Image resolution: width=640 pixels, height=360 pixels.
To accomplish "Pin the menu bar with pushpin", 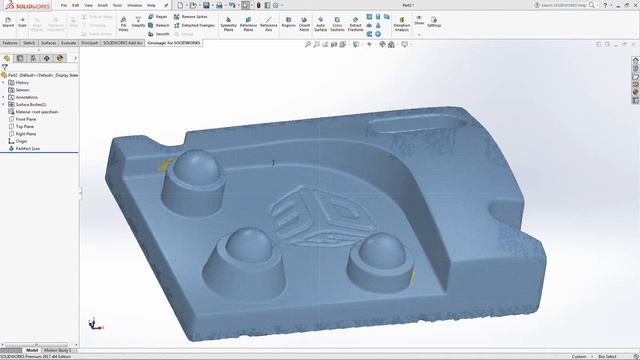I will pyautogui.click(x=166, y=5).
